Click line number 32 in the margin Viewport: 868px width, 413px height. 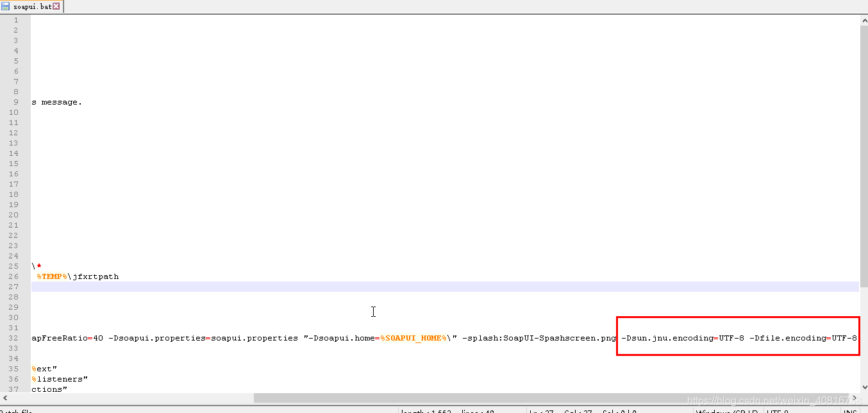(x=15, y=338)
